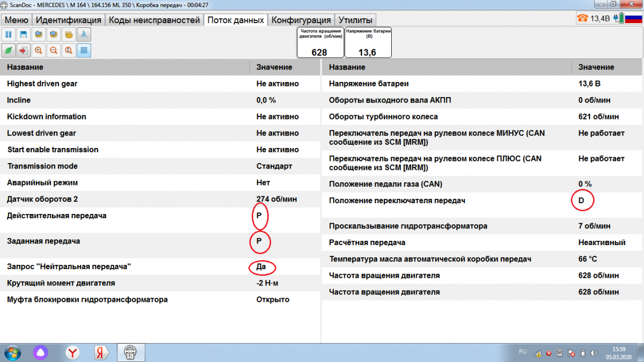The height and width of the screenshot is (362, 644).
Task: Open the volume speaker tray icon
Action: (x=594, y=353)
